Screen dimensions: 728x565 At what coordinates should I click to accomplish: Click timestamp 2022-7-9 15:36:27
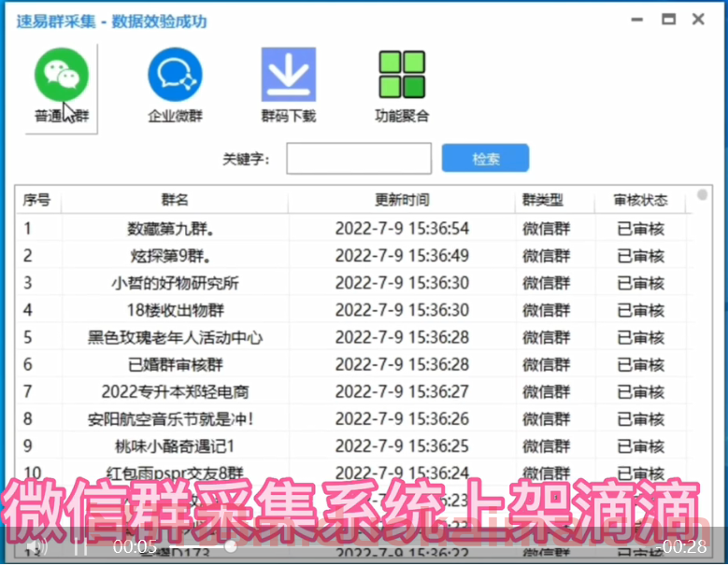tap(402, 392)
